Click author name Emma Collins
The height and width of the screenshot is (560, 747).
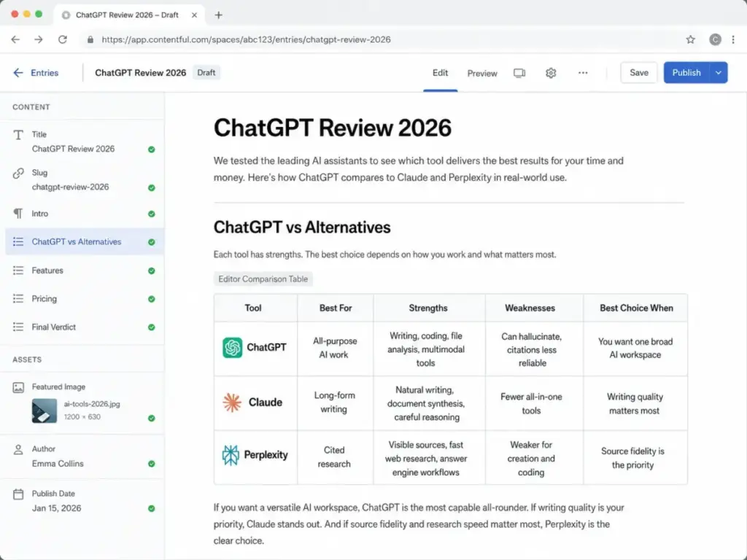pos(58,463)
